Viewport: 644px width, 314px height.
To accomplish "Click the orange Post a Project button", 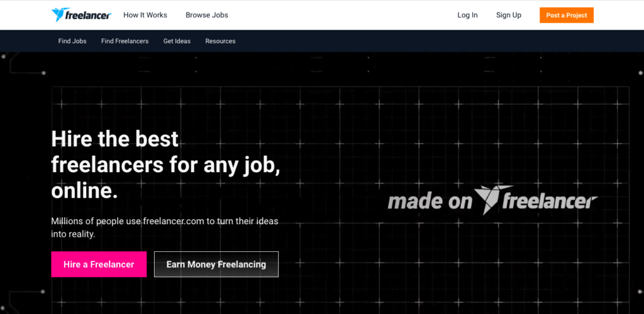I will pos(567,15).
